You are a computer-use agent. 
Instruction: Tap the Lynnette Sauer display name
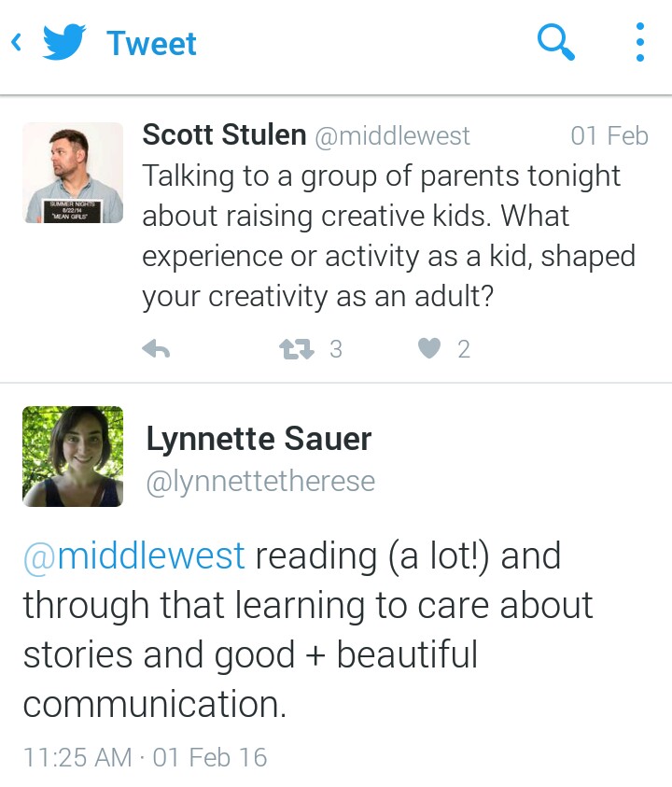(259, 439)
